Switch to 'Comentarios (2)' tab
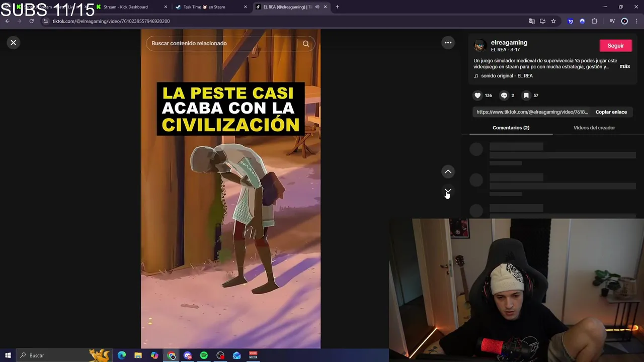Viewport: 644px width, 362px height. (x=511, y=128)
